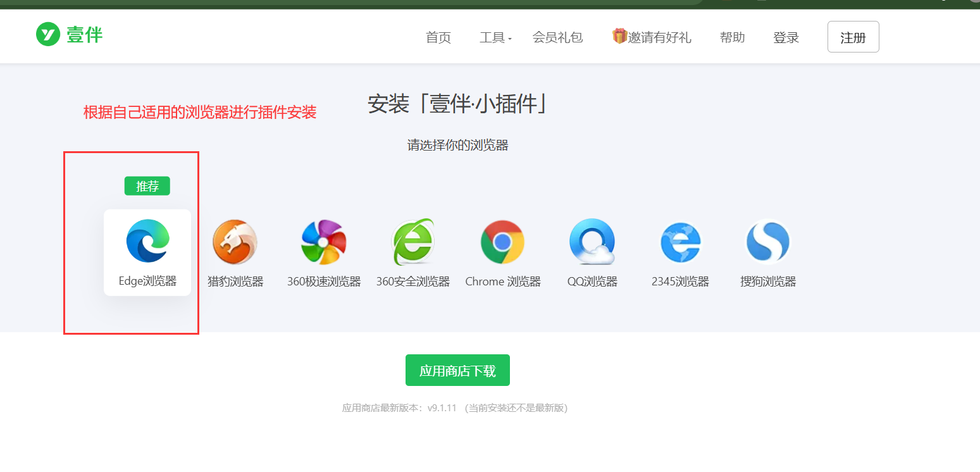Pick the Chrome 浏览器 icon
The height and width of the screenshot is (472, 980).
click(502, 242)
